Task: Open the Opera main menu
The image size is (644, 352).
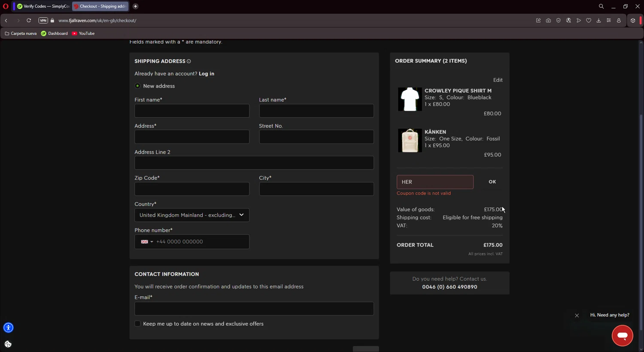Action: tap(6, 6)
